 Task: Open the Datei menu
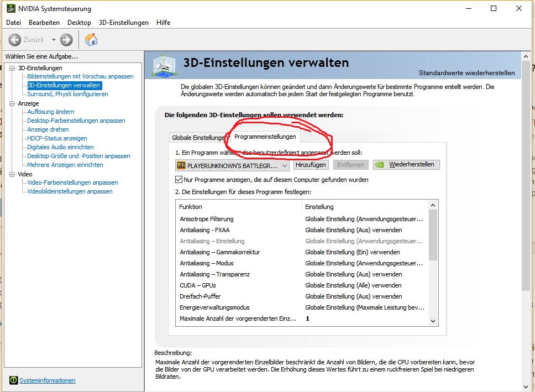click(x=14, y=23)
